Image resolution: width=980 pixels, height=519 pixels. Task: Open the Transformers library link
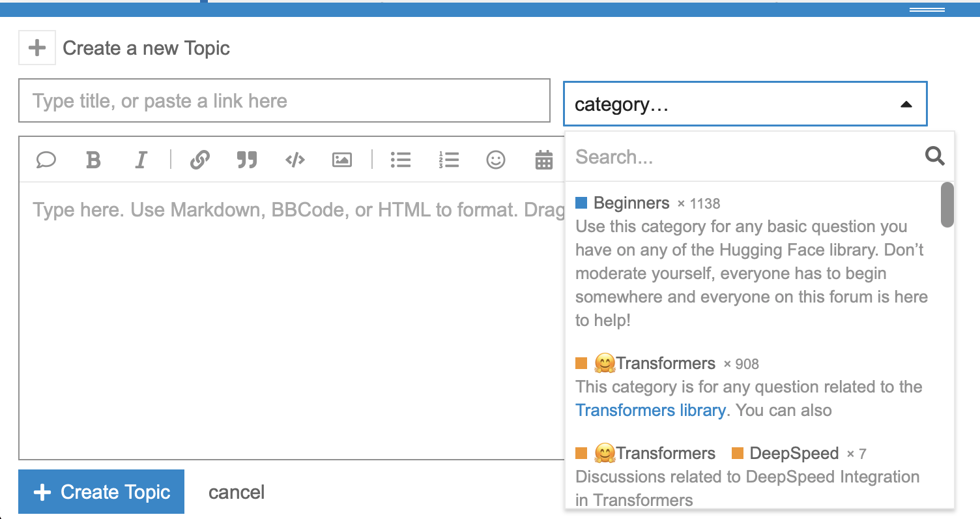(x=650, y=410)
